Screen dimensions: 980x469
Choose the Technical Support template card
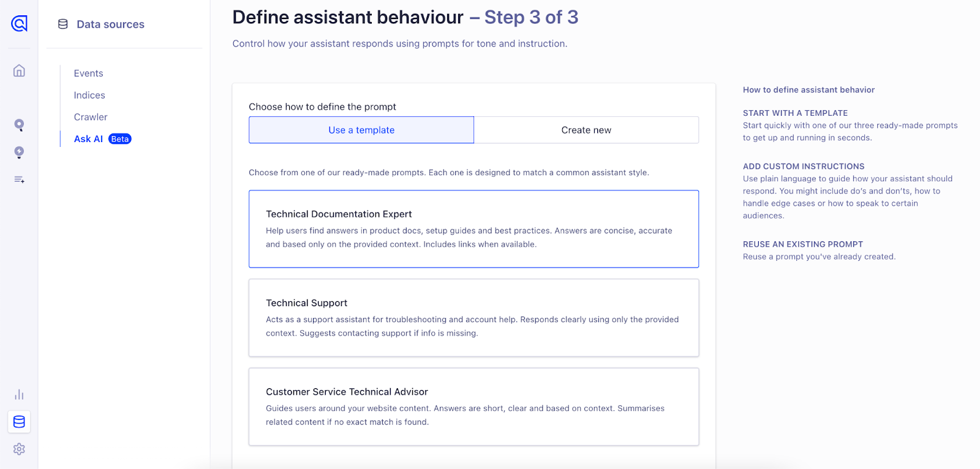[x=473, y=318]
